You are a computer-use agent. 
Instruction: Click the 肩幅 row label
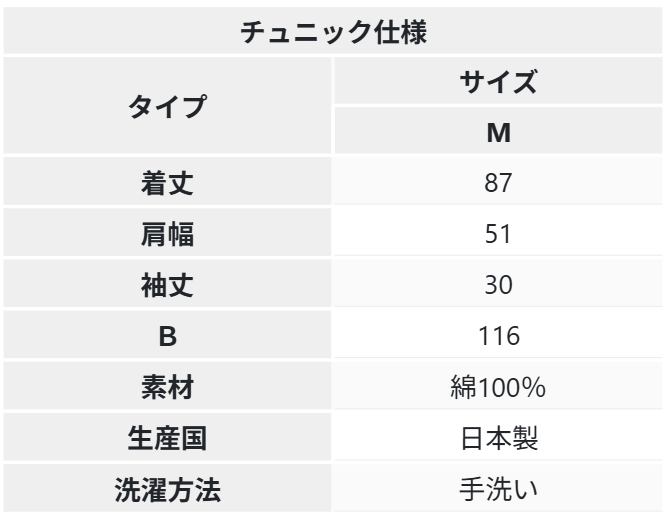[x=168, y=235]
